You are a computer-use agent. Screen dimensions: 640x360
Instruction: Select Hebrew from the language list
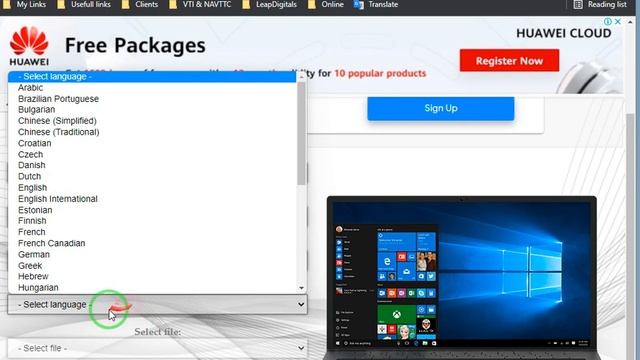point(152,276)
